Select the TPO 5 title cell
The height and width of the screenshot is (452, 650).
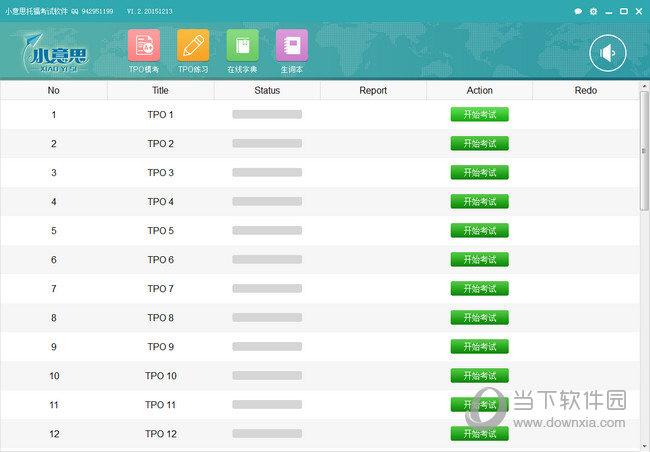click(x=160, y=231)
